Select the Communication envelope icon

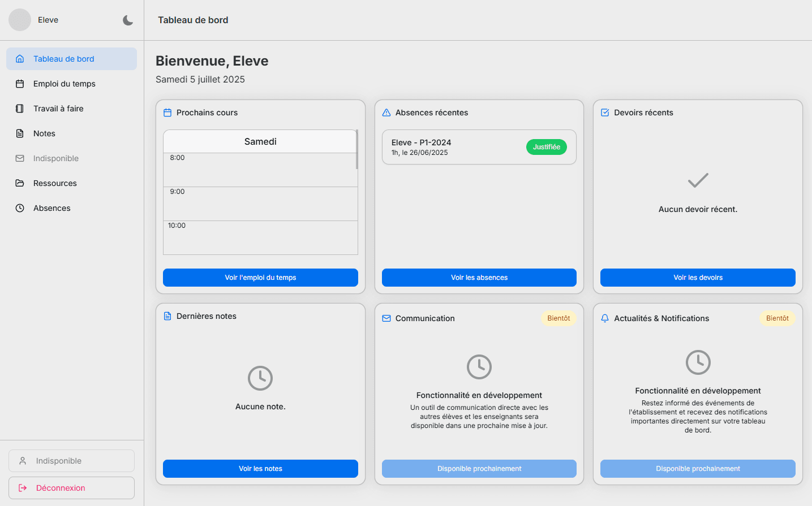tap(386, 318)
